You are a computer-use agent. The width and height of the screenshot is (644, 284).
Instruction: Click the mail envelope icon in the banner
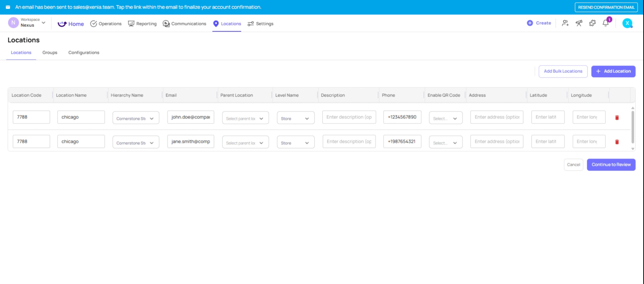pyautogui.click(x=8, y=7)
